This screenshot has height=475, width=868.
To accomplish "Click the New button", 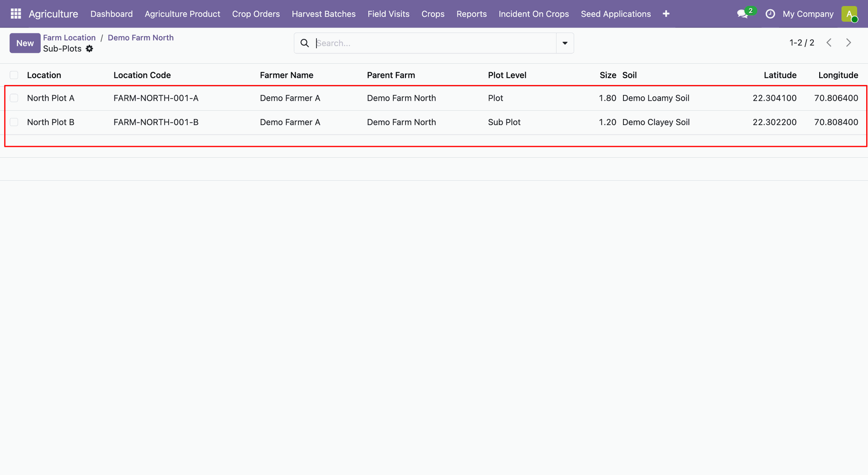I will [x=25, y=43].
